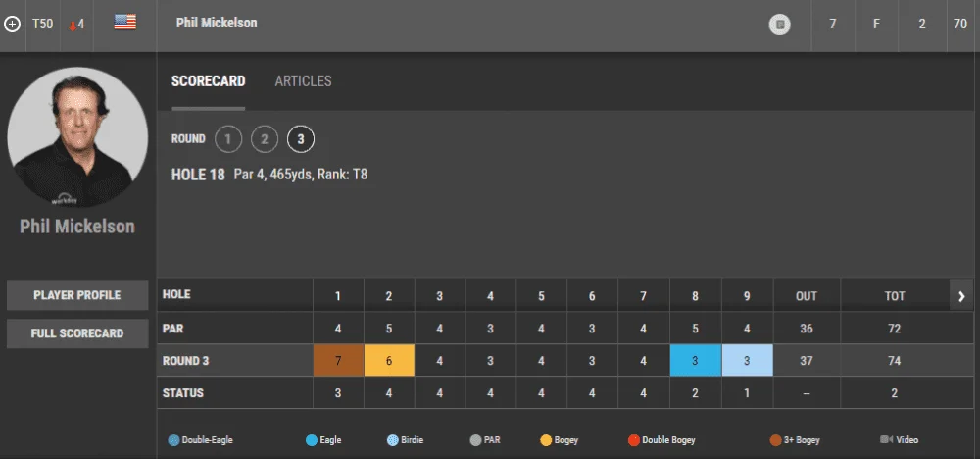Expand scorecard to back nine with chevron
This screenshot has height=459, width=980.
click(962, 296)
